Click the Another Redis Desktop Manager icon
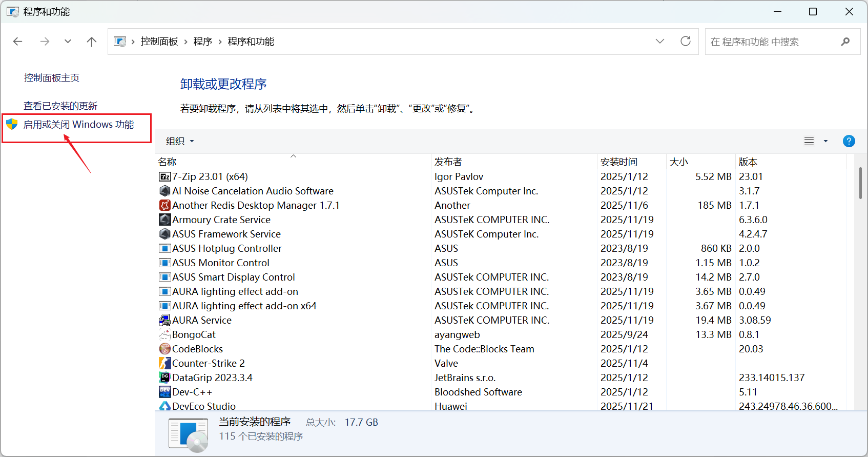This screenshot has height=457, width=868. click(x=164, y=205)
